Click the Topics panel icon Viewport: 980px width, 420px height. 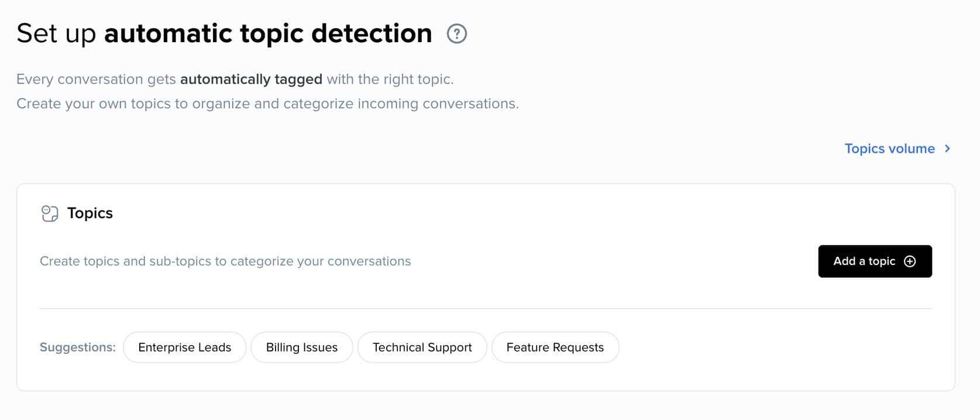[50, 214]
